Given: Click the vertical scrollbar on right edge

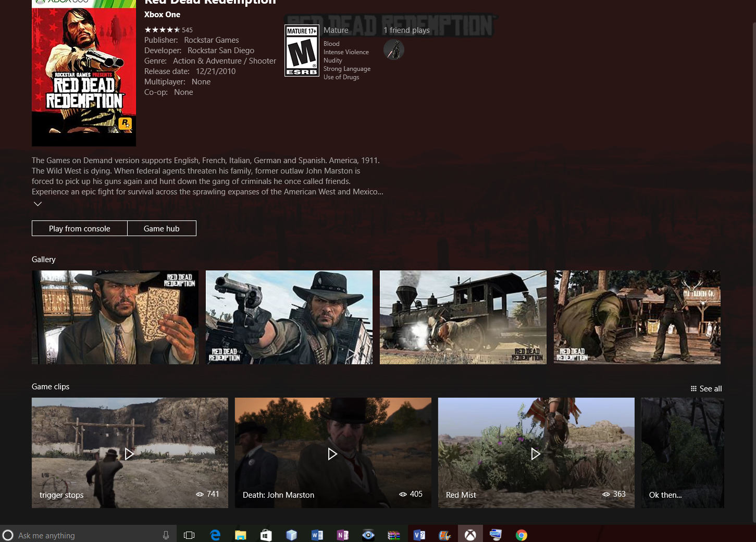Looking at the screenshot, I should click(754, 271).
